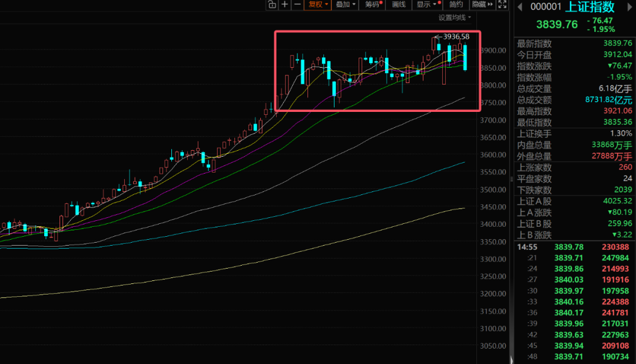Open 设置均线 moving average settings
Viewport: 636px width, 364px height.
[x=455, y=18]
